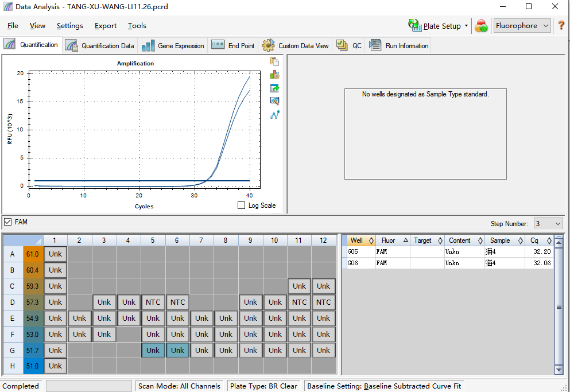Select NTC well D12

[323, 302]
